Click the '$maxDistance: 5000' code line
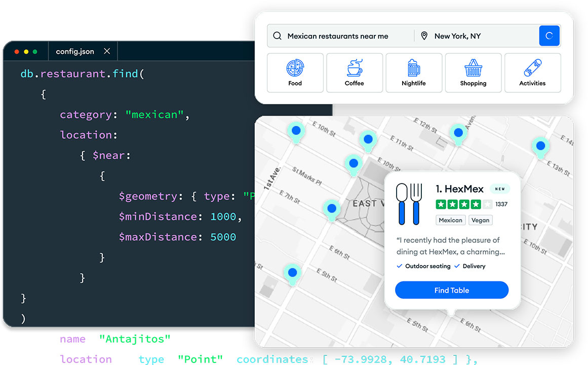The image size is (588, 365). (177, 237)
